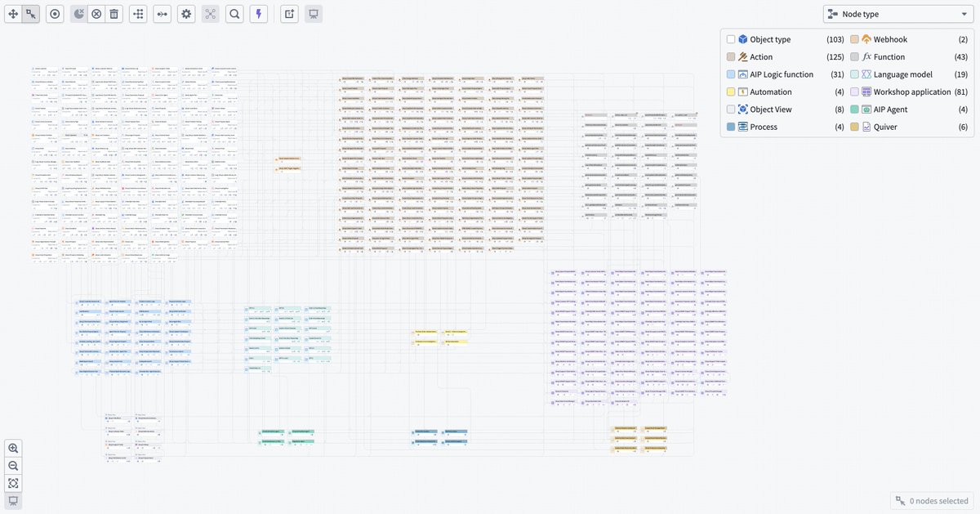Viewport: 980px width, 514px height.
Task: Click the 'Object View' legend label
Action: 771,110
